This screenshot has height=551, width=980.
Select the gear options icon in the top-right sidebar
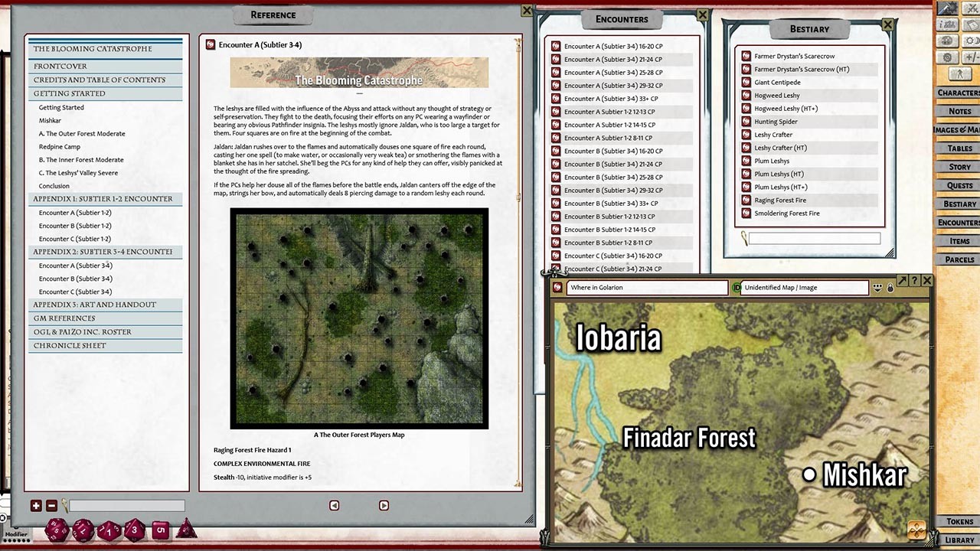click(947, 57)
